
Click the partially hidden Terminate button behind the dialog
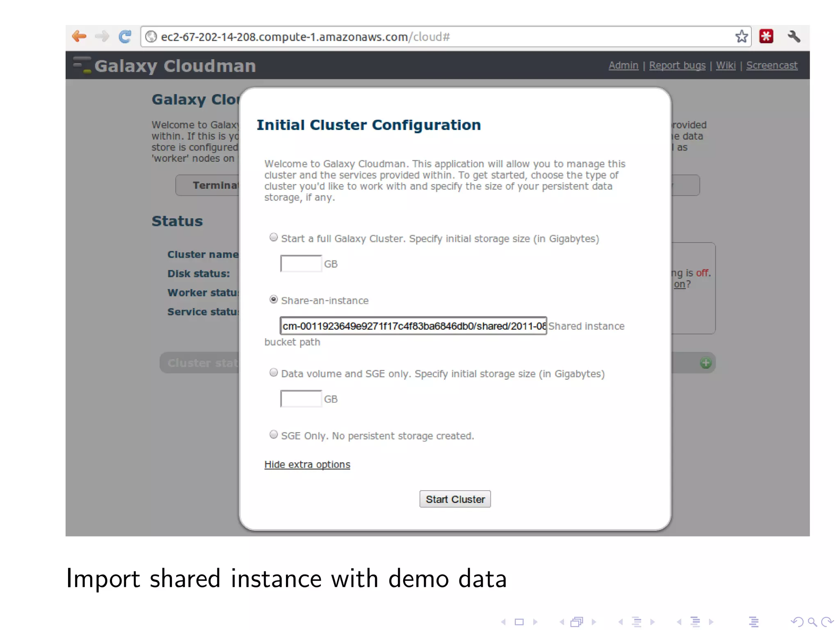(208, 185)
